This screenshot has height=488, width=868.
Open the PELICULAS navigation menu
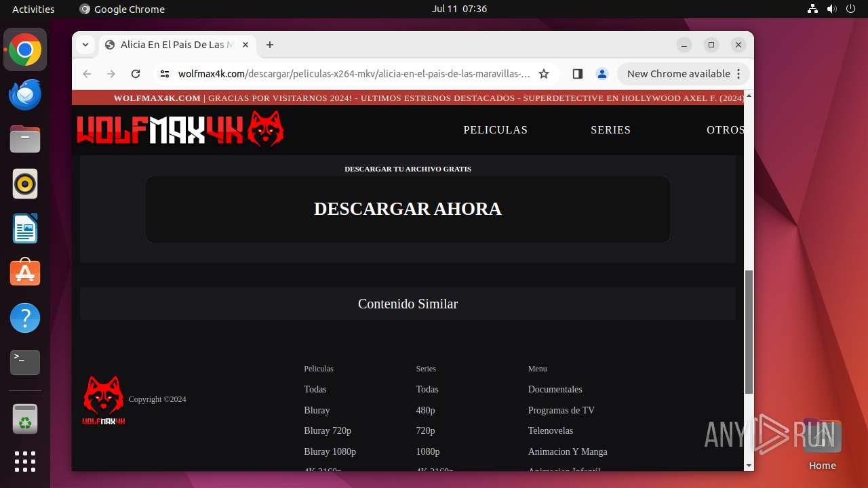[x=496, y=129]
